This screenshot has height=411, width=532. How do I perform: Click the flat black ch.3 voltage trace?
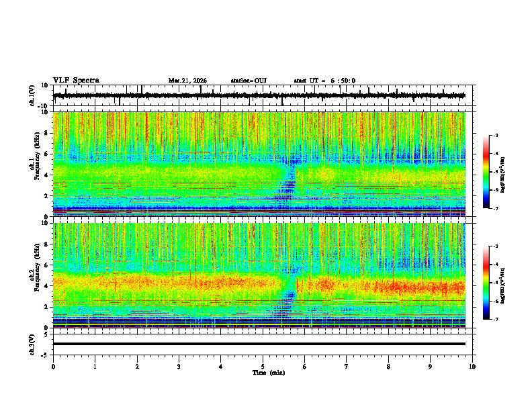pyautogui.click(x=259, y=344)
